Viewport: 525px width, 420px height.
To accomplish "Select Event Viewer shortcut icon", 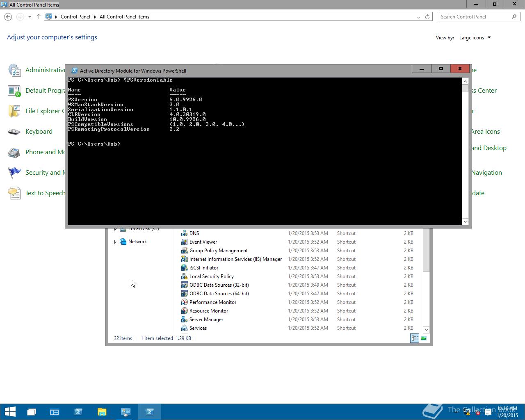I will (185, 242).
